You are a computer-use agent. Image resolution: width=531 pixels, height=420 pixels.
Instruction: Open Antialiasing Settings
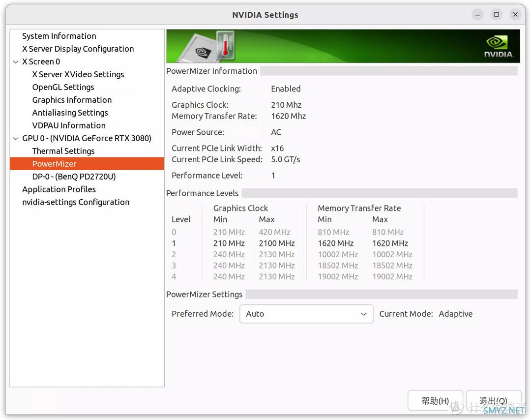click(70, 113)
